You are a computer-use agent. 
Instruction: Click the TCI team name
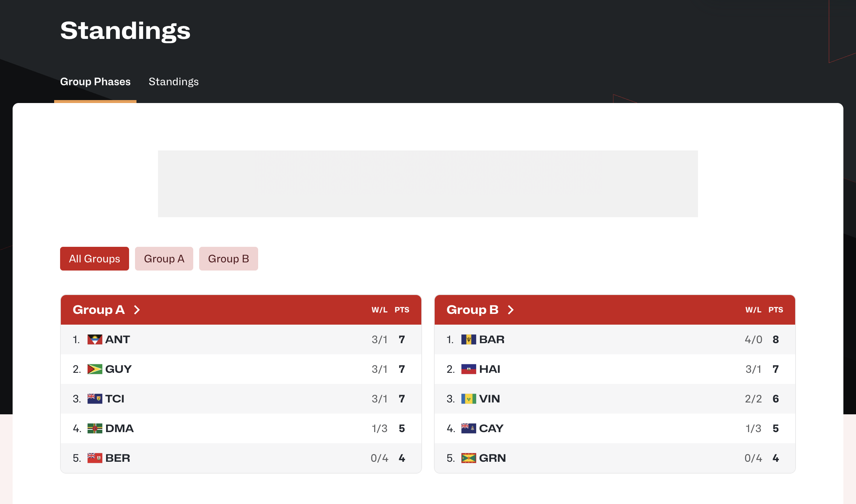click(x=115, y=399)
